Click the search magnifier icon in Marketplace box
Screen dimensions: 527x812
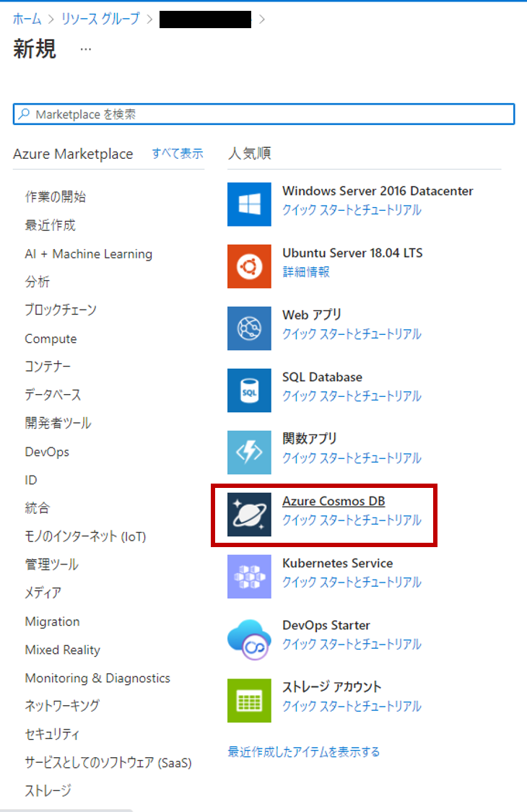(x=24, y=114)
